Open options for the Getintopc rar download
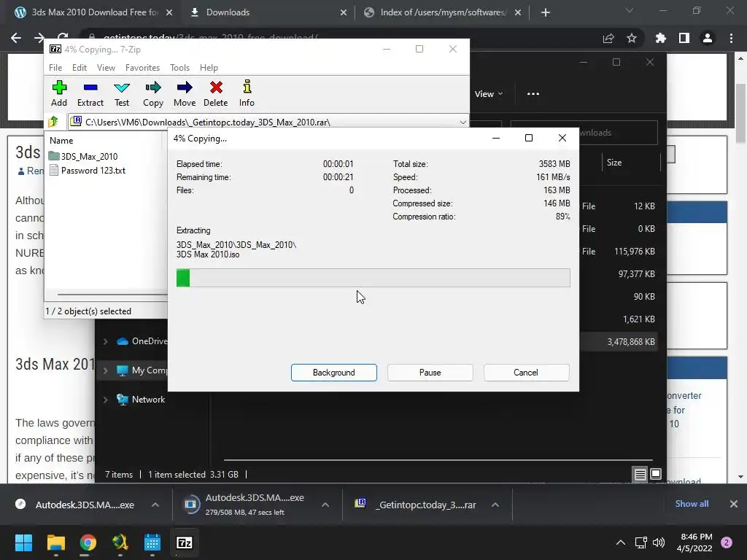 [495, 505]
